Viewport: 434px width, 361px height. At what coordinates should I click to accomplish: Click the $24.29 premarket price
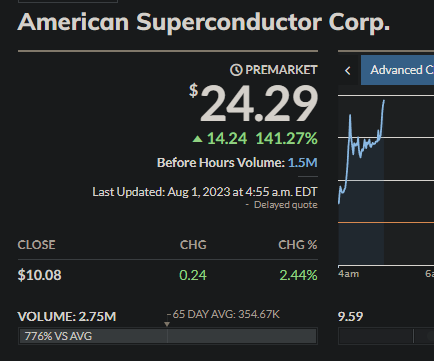tap(253, 103)
